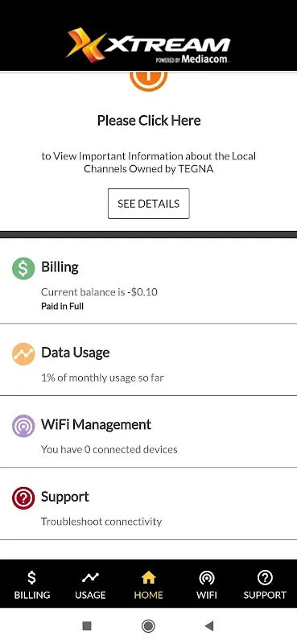Open the connected devices WiFi row
297x644 pixels.
[148, 431]
